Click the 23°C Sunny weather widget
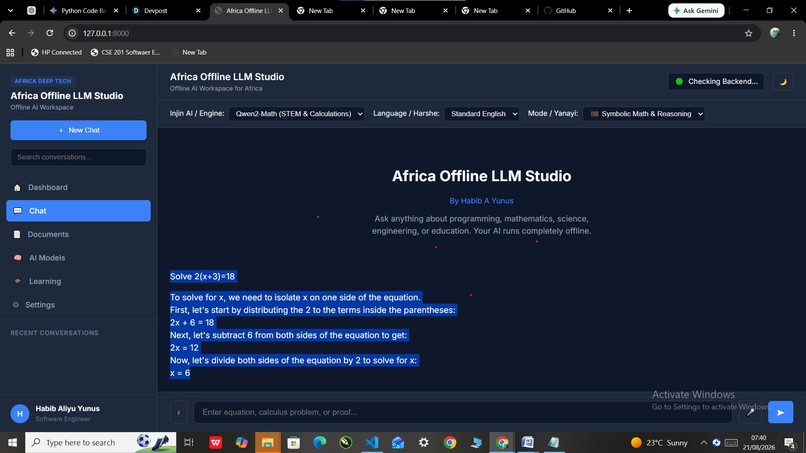The image size is (806, 453). point(659,442)
